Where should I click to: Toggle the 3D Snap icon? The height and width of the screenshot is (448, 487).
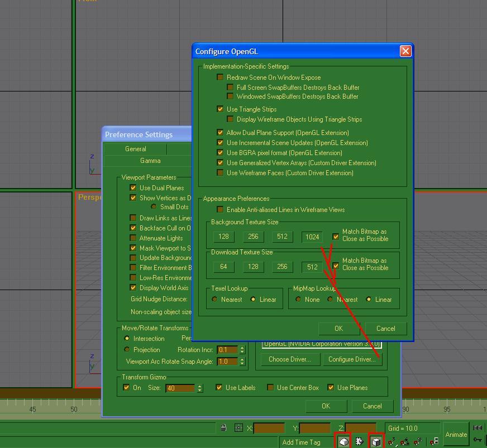(392, 441)
